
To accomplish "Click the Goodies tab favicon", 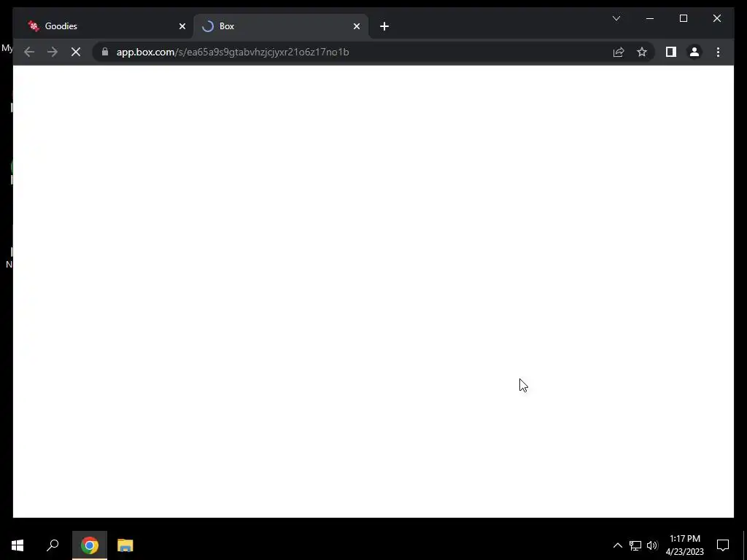I will point(34,26).
